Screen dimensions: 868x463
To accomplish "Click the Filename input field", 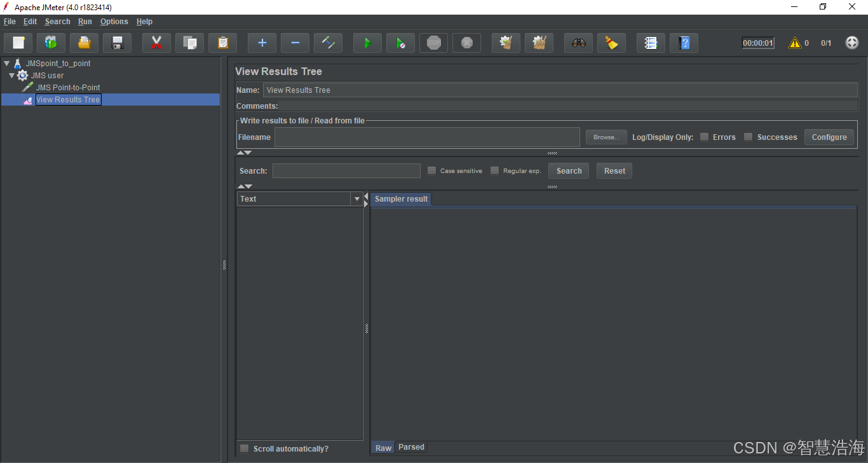I will click(x=427, y=137).
